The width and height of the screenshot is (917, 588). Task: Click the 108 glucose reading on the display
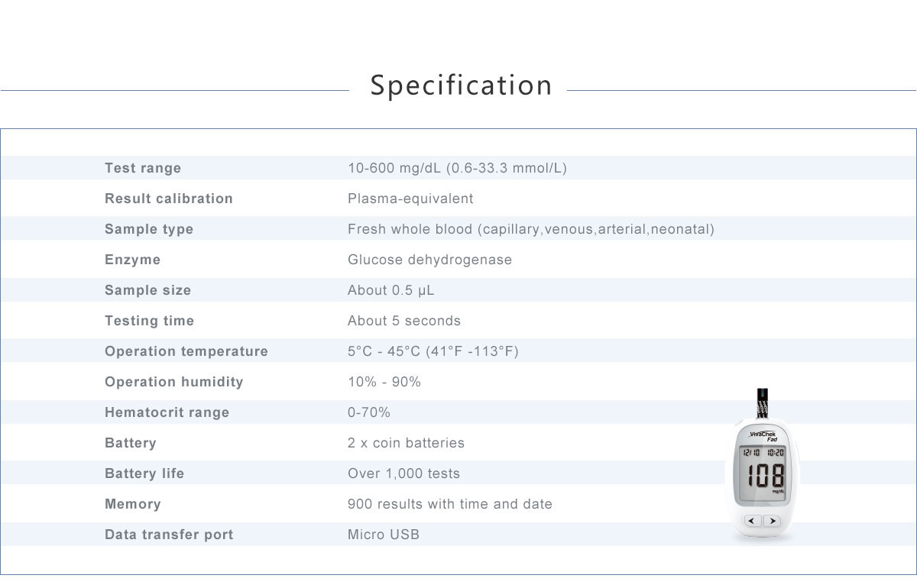pos(764,476)
